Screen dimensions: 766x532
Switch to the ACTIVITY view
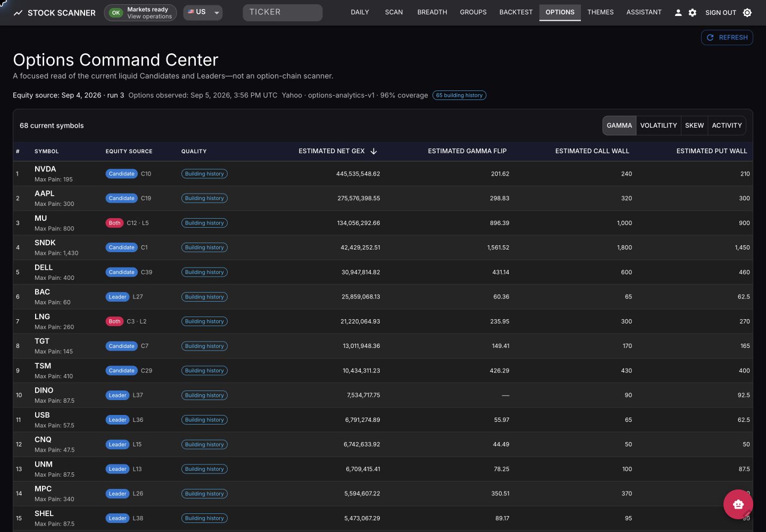[x=727, y=126]
